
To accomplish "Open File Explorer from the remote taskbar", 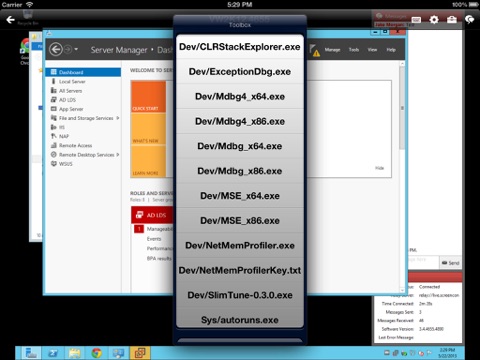I will [75, 353].
